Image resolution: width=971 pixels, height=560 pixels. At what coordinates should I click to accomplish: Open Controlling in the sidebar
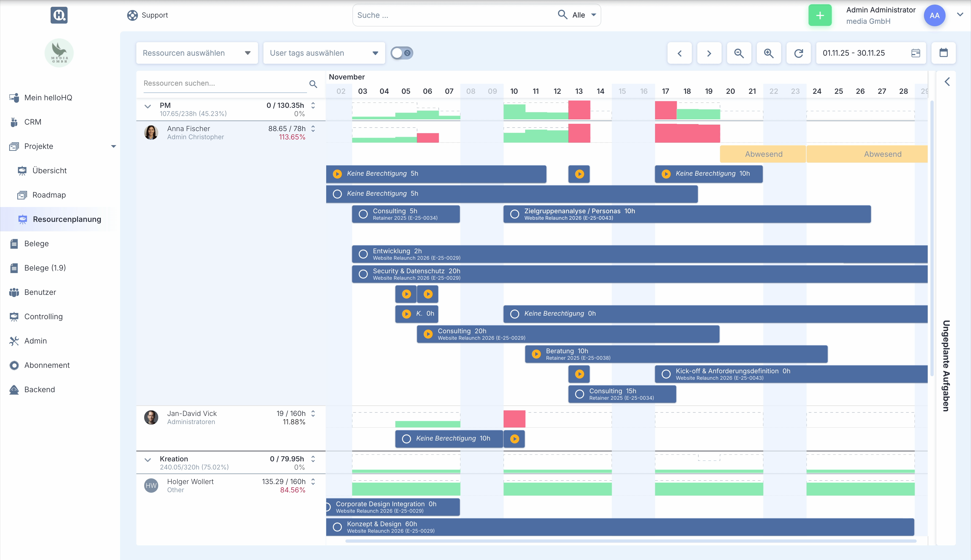[43, 316]
